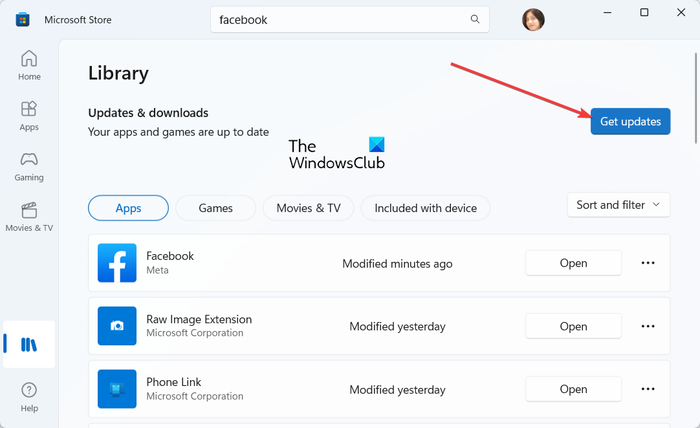Click 'Your apps and games are up to date'
Viewport: 700px width, 428px height.
(x=179, y=132)
